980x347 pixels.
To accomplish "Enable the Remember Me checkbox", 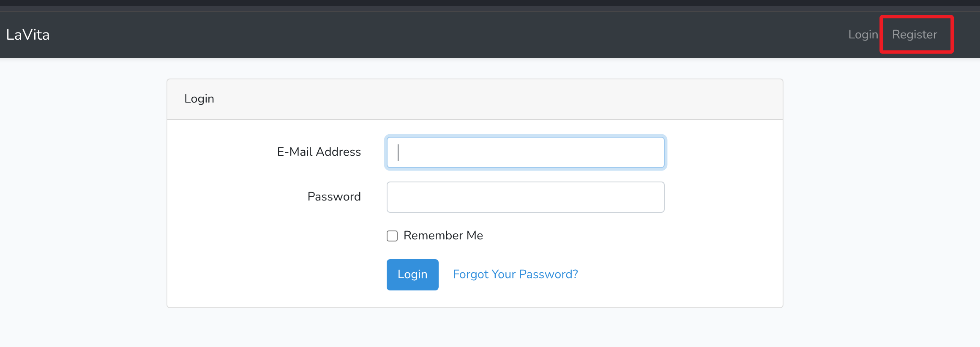I will 392,236.
